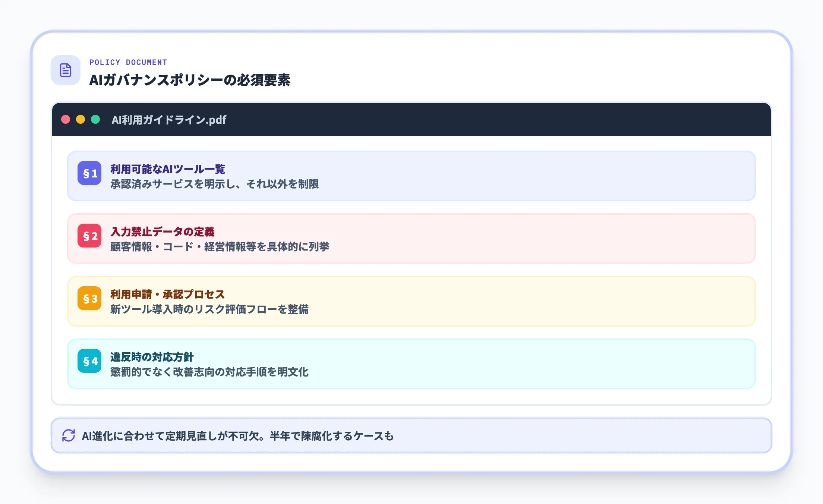823x504 pixels.
Task: Click the POLICY DOCUMENT label
Action: (128, 62)
